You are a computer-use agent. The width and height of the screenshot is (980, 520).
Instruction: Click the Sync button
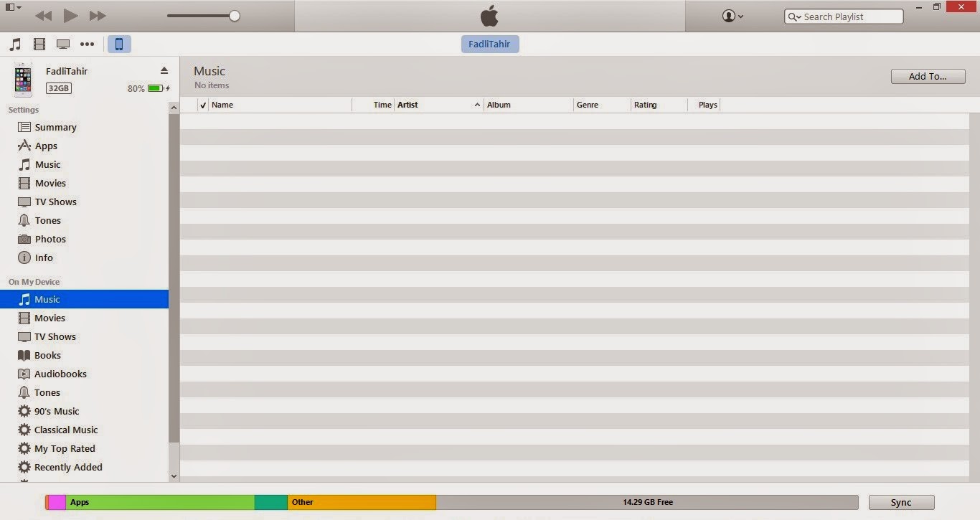901,502
